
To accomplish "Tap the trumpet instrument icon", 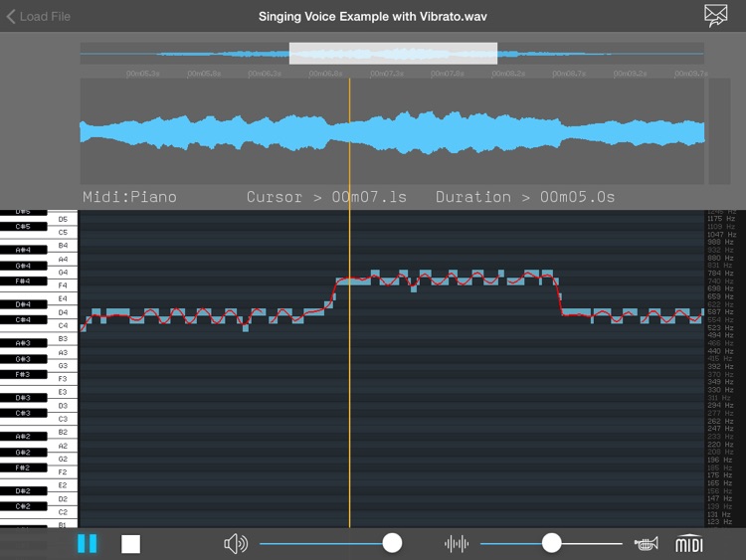I will 647,543.
